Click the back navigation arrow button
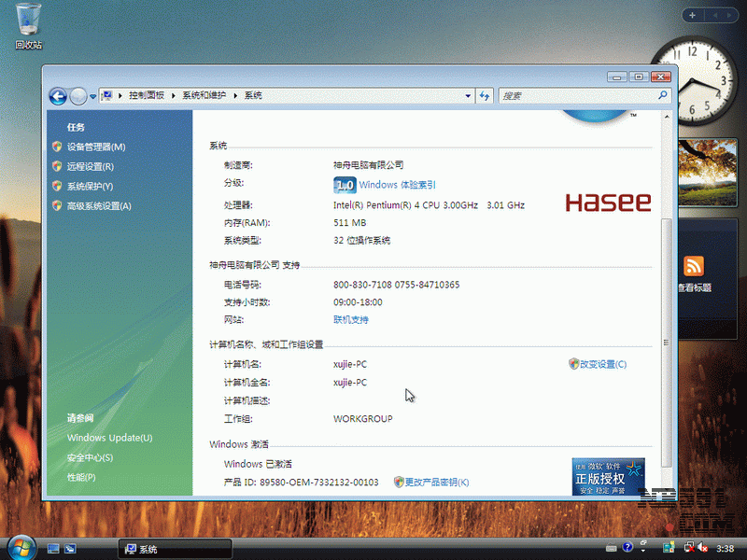 tap(58, 95)
